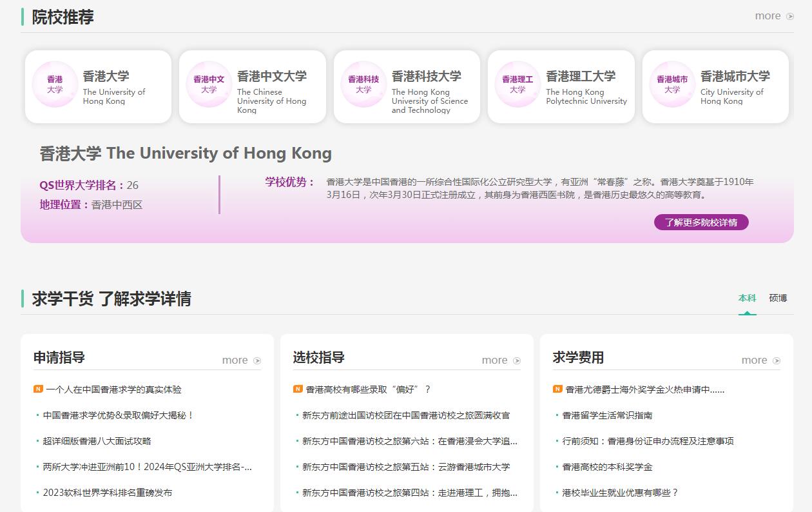Viewport: 812px width, 512px height.
Task: Select the 香港科技大学 card title
Action: tap(427, 76)
